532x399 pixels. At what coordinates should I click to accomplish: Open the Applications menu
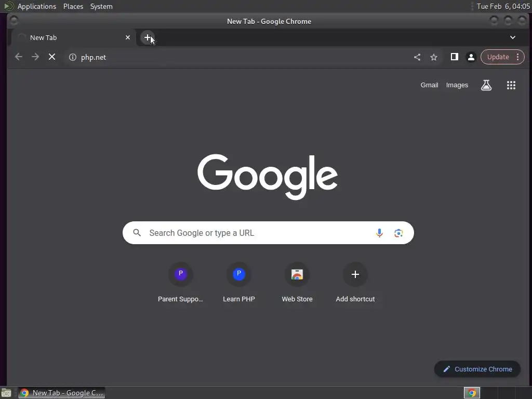point(37,6)
